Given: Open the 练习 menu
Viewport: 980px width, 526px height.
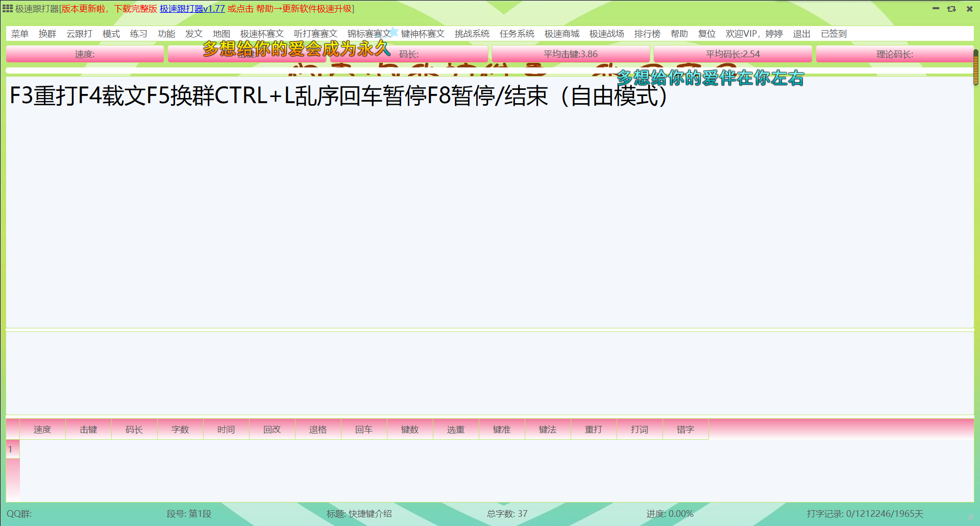Looking at the screenshot, I should [x=139, y=34].
